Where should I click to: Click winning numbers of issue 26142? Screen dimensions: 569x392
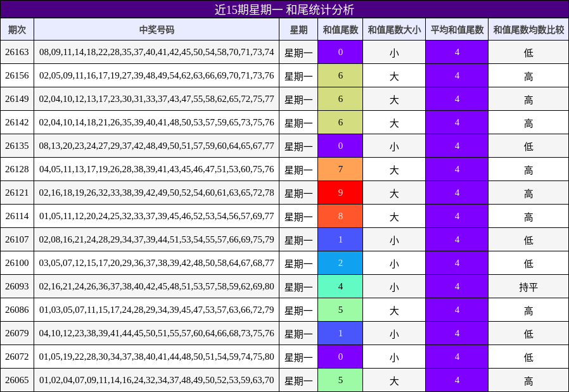click(157, 122)
